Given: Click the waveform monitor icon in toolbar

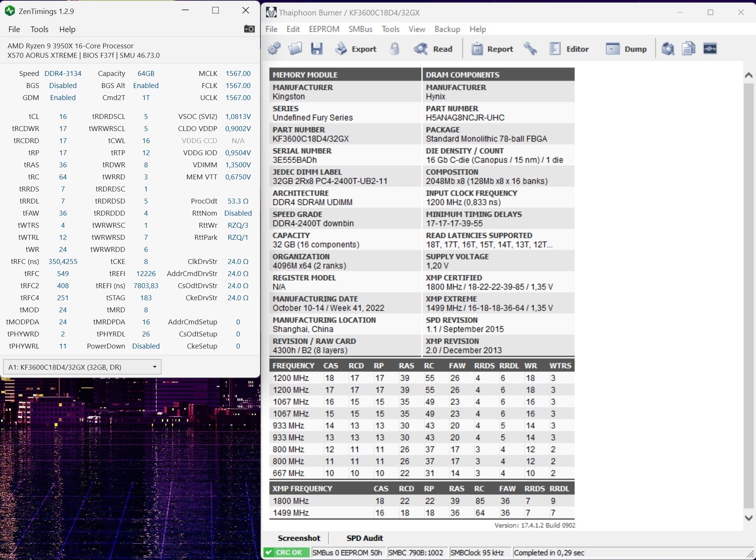Looking at the screenshot, I should 710,49.
